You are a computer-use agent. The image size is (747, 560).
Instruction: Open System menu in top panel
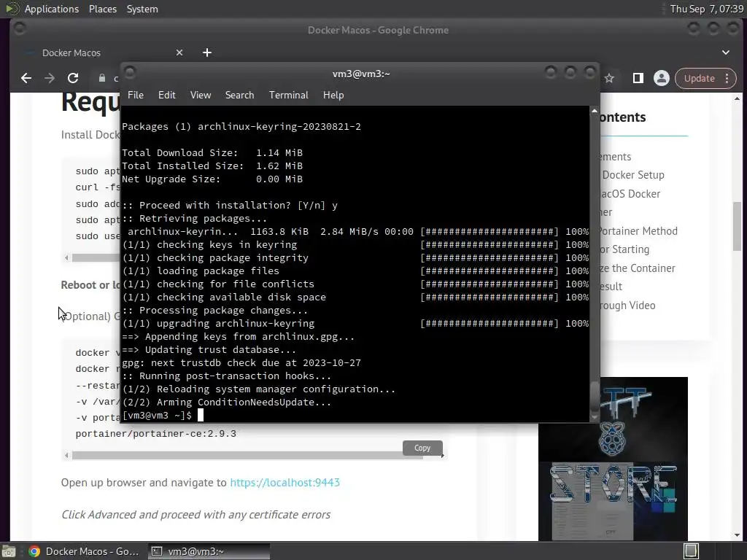pos(142,9)
